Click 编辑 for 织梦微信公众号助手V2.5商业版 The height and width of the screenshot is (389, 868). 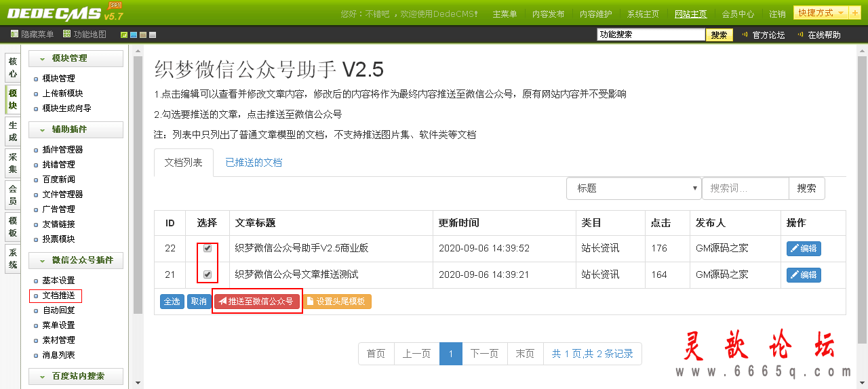click(x=804, y=249)
